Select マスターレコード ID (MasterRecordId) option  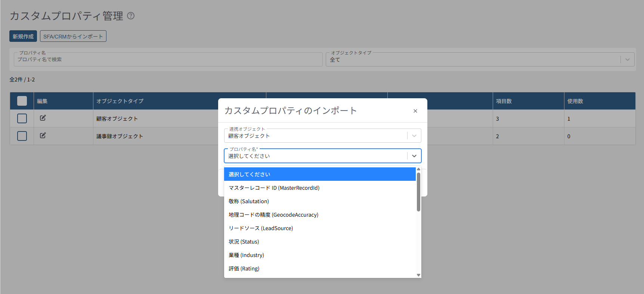pyautogui.click(x=274, y=188)
